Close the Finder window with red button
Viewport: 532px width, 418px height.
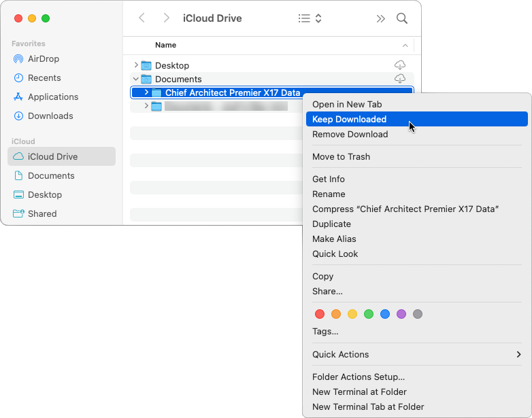(18, 18)
